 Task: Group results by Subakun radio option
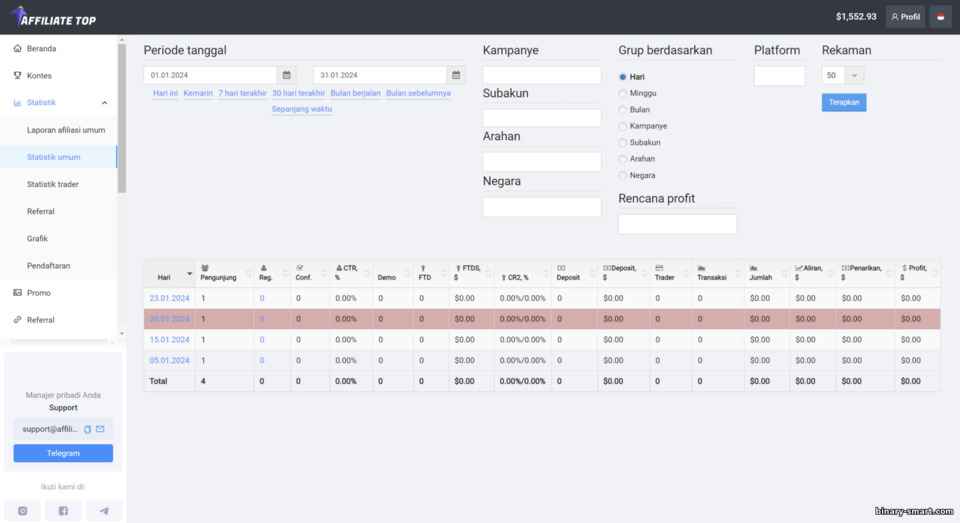[623, 143]
